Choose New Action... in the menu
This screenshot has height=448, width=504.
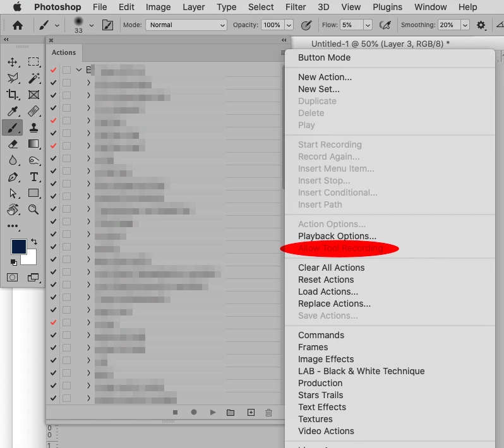(x=325, y=77)
